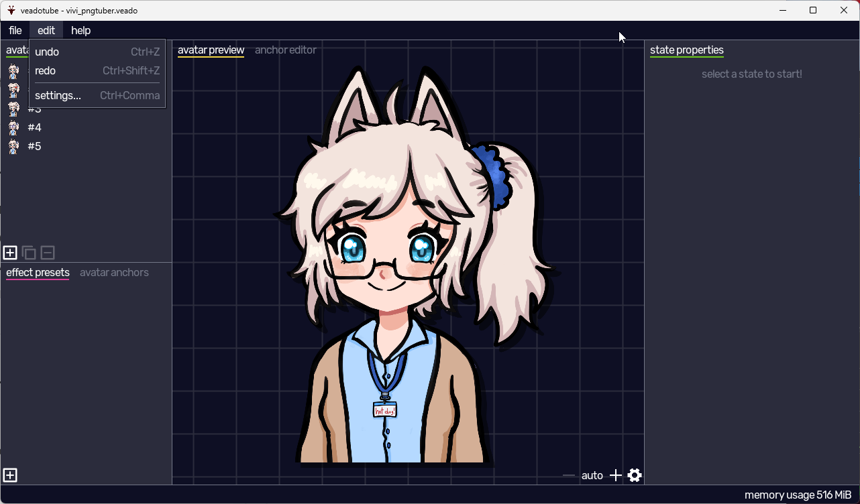Viewport: 860px width, 504px height.
Task: Zoom out the avatar preview
Action: click(x=569, y=475)
